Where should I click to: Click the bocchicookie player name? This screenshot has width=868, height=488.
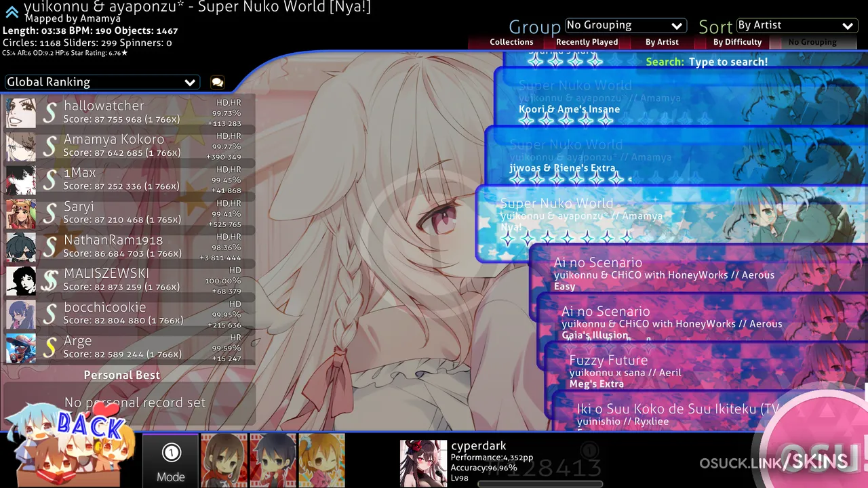[x=104, y=307]
